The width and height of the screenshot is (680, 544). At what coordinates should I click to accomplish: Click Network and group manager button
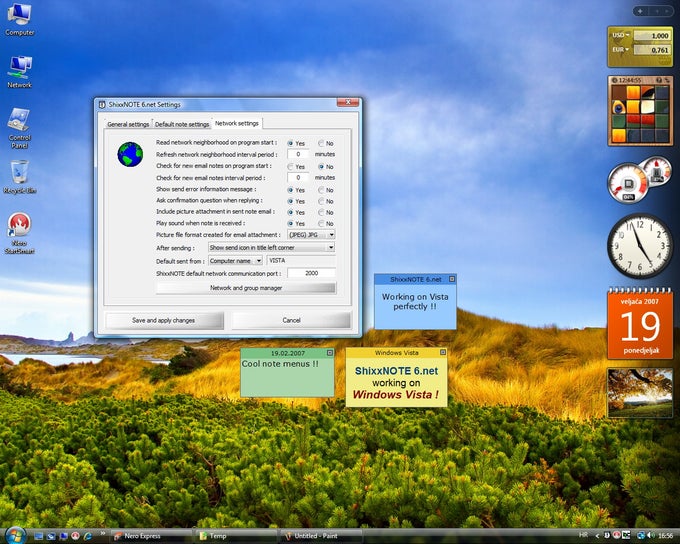[x=246, y=288]
